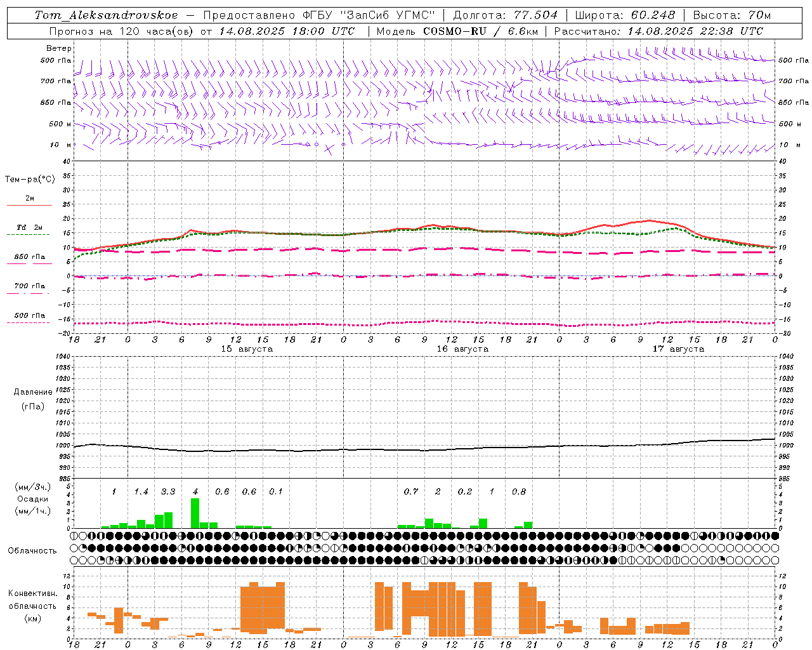This screenshot has width=812, height=650.
Task: Click the '(мм/3ч.)' precipitation unit label
Action: (x=34, y=487)
